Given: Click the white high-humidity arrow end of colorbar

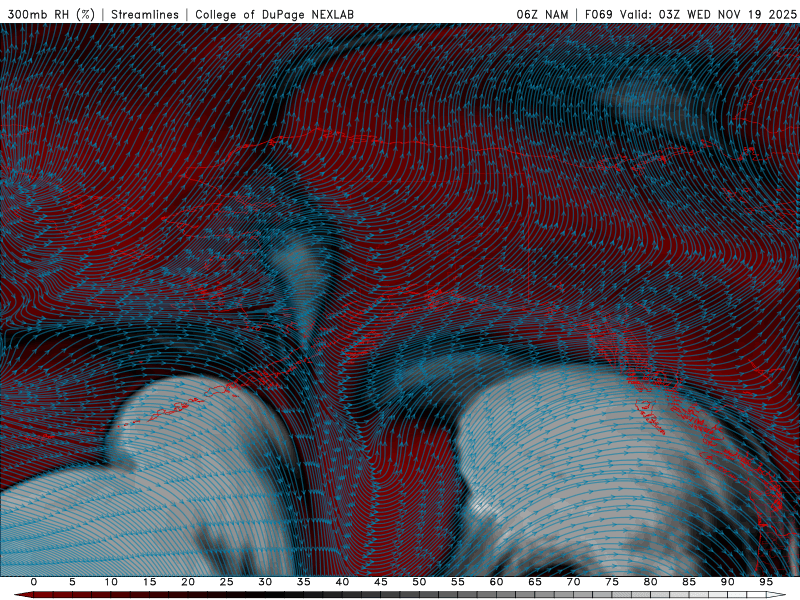Looking at the screenshot, I should pyautogui.click(x=776, y=595).
